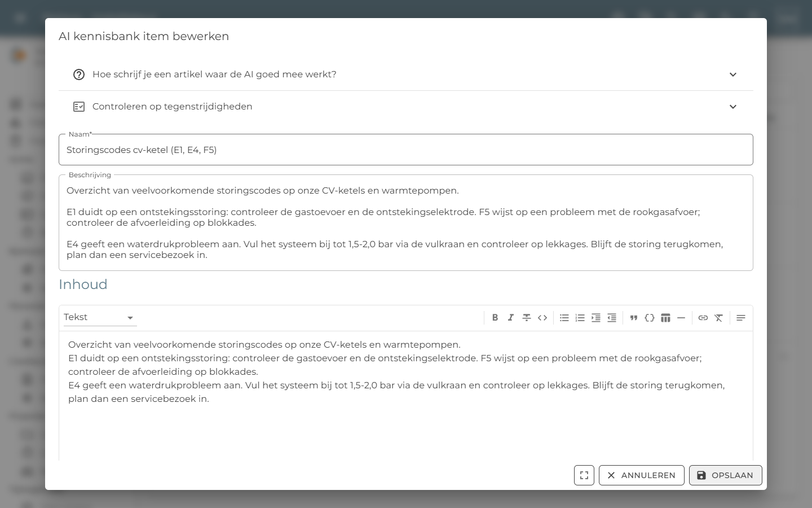Insert a table icon

point(665,318)
